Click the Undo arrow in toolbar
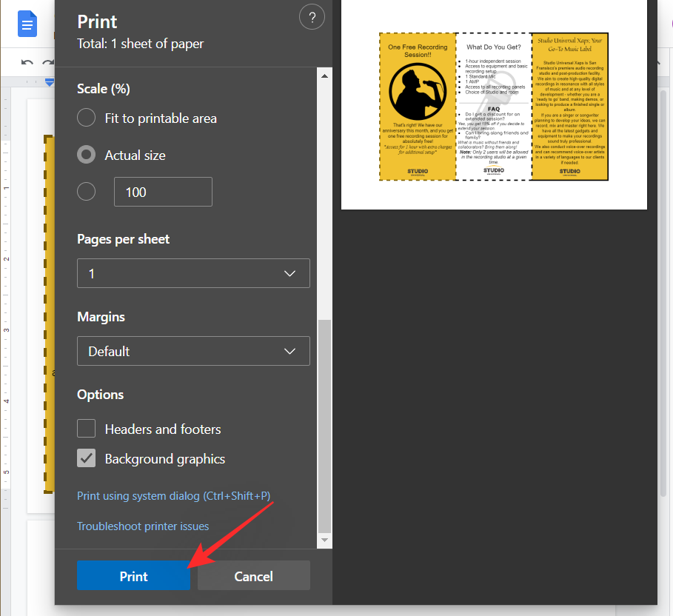Screen dimensions: 673x616 (x=27, y=64)
